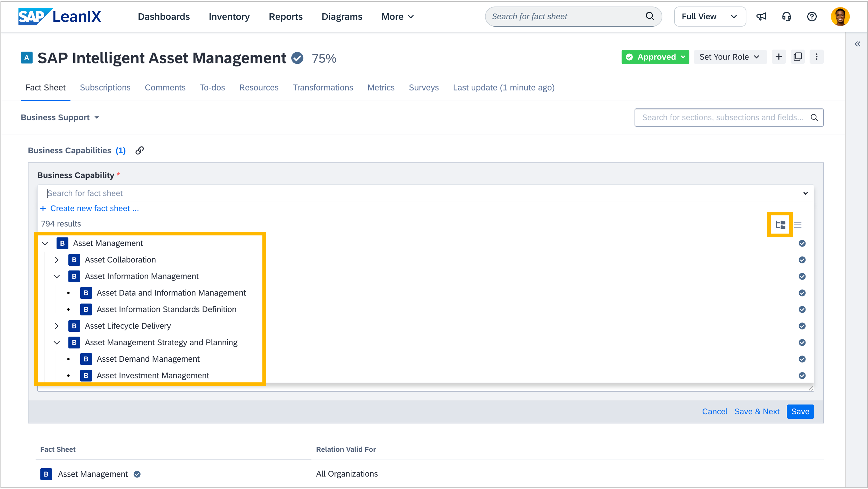Click the copy fact sheet icon
The image size is (868, 489).
(x=798, y=57)
